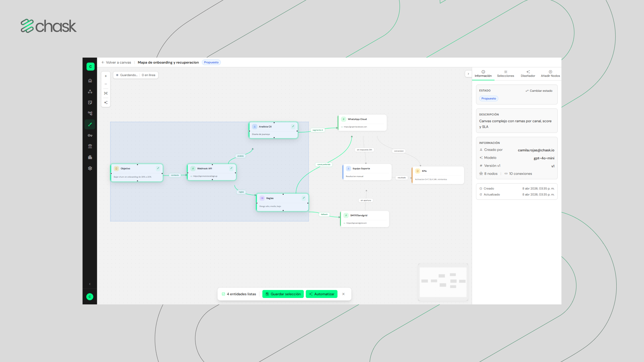Click the canvas minimap thumbnail

(443, 282)
